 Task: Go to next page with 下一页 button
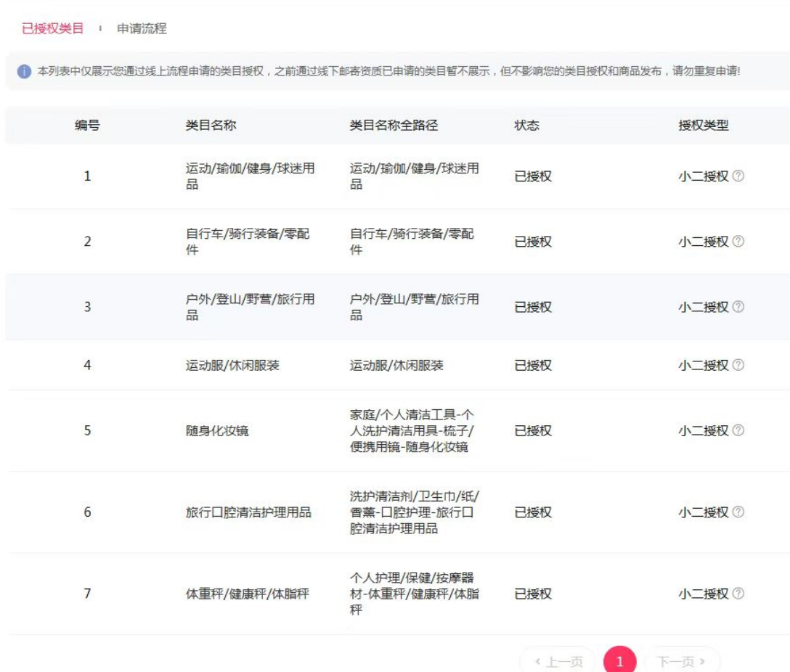pos(681,661)
